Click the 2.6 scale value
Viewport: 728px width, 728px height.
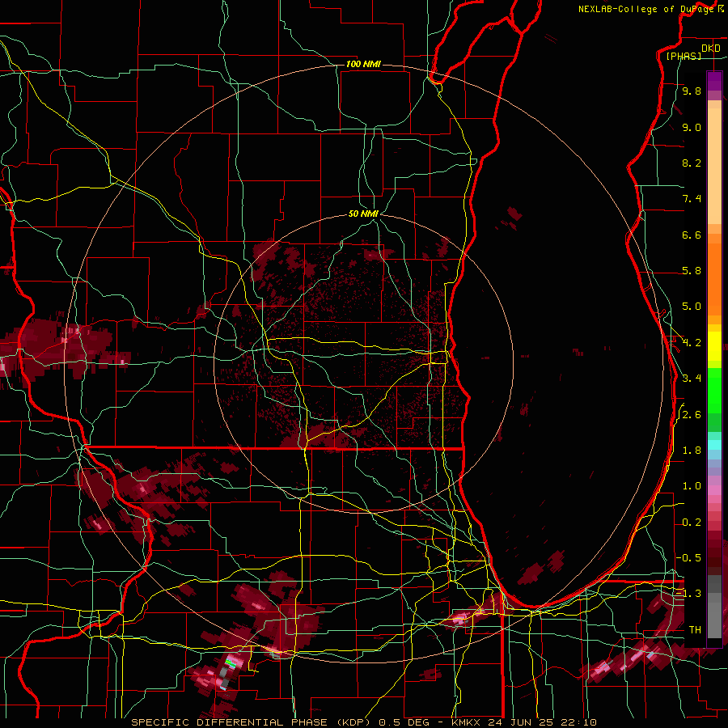coord(692,414)
